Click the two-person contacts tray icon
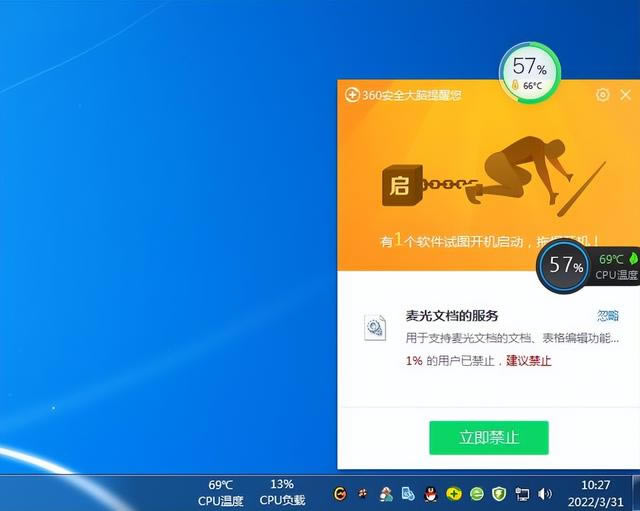640x511 pixels. (x=386, y=494)
